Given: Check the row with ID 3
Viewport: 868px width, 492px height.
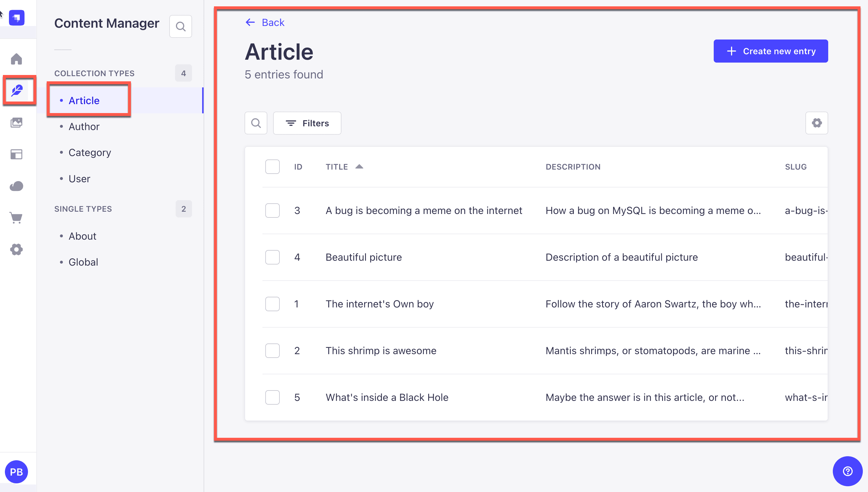Looking at the screenshot, I should [272, 211].
